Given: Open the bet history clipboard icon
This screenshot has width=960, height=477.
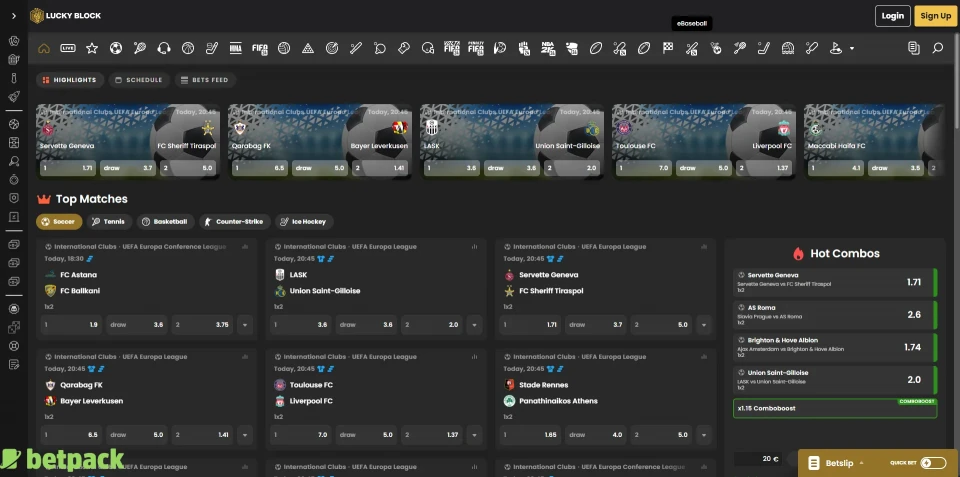Looking at the screenshot, I should [x=913, y=48].
